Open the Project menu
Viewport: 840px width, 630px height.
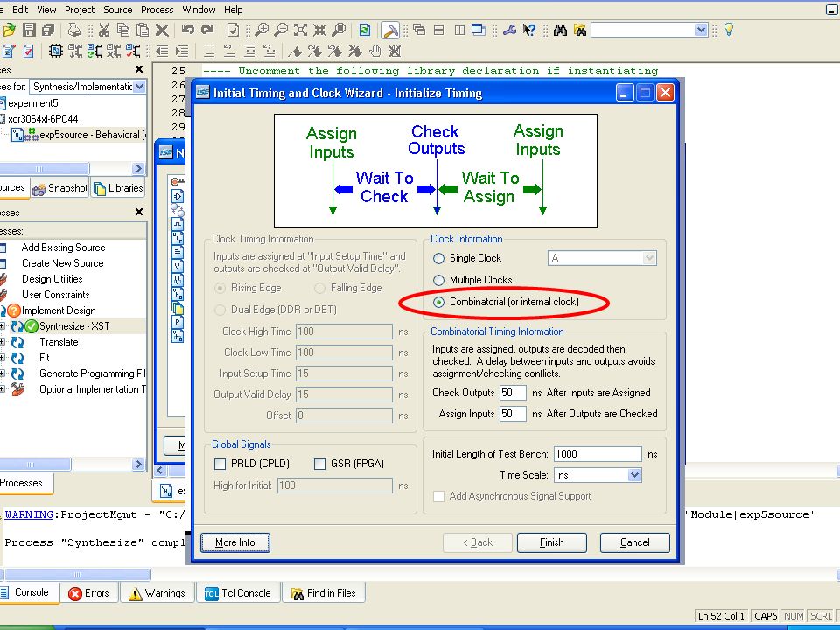coord(80,10)
